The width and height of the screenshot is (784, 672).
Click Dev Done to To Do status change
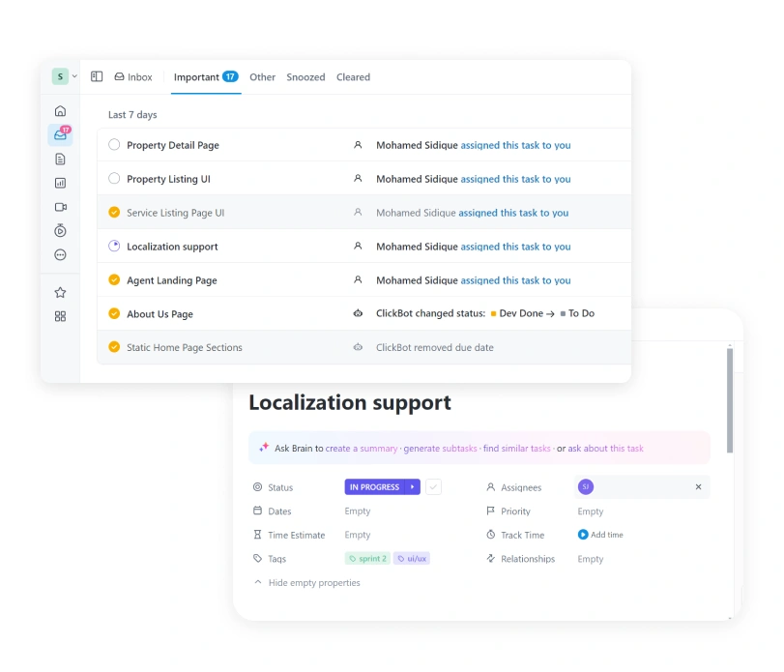tap(542, 313)
